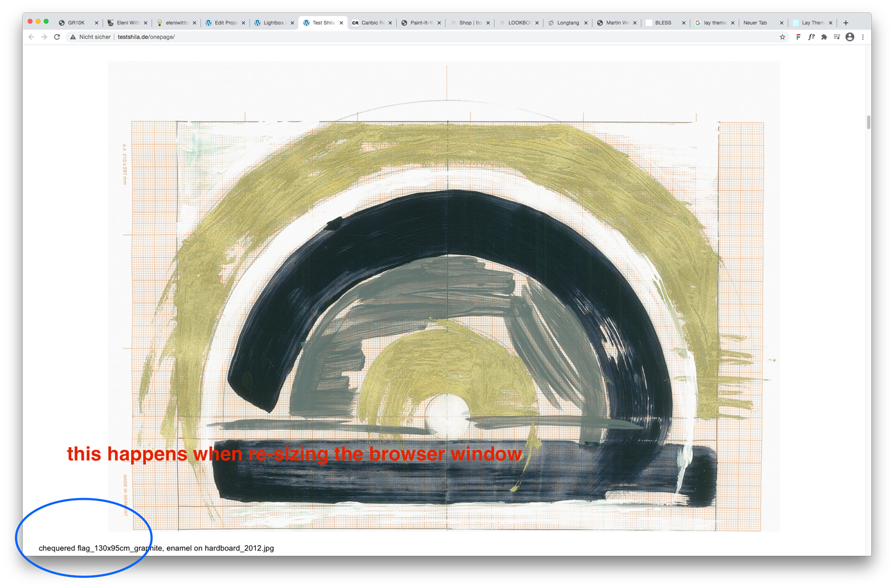Click the WhatFont f? extension icon

point(811,37)
